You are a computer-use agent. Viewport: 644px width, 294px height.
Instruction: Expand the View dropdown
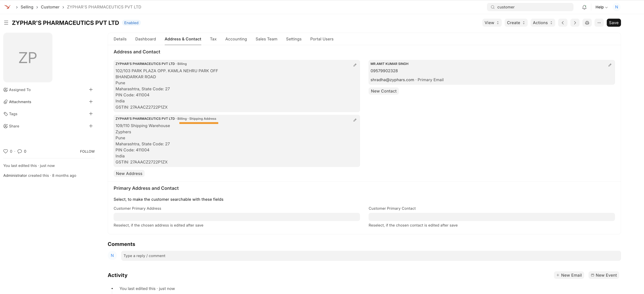point(492,23)
